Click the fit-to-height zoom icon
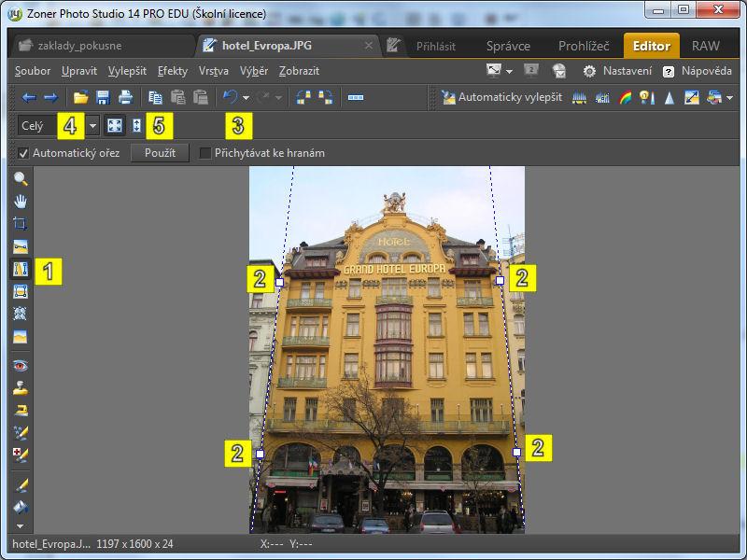This screenshot has height=560, width=747. (136, 126)
